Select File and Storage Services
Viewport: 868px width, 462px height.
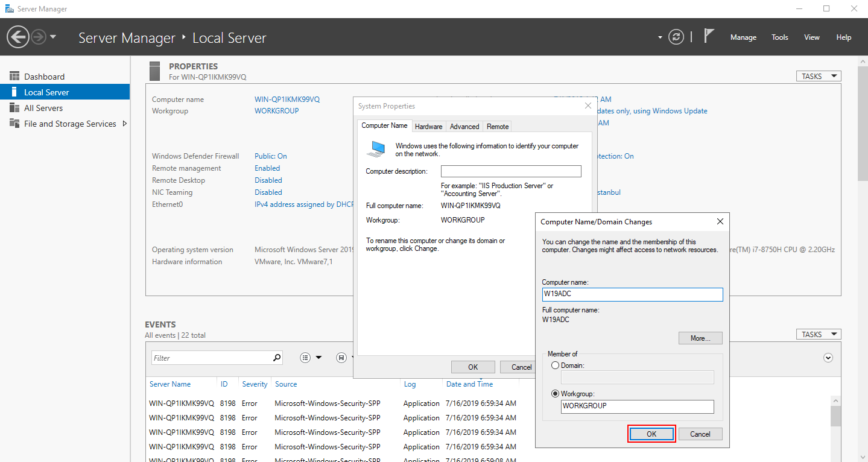70,124
